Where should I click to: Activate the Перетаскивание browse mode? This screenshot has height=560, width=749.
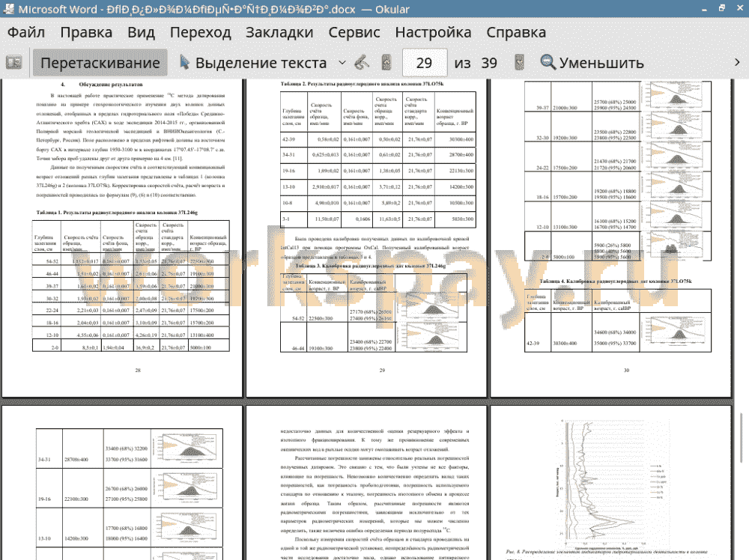click(100, 63)
